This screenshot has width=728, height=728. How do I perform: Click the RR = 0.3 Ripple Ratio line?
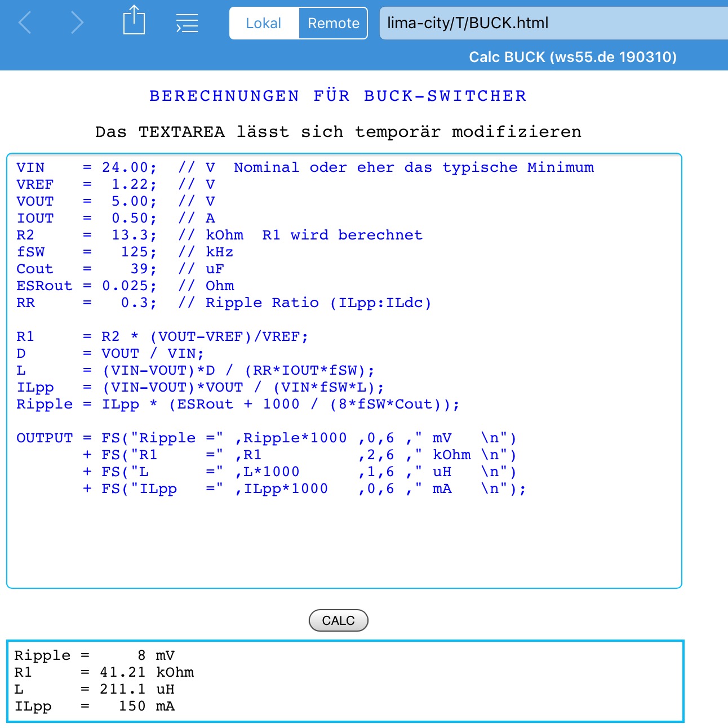[224, 303]
